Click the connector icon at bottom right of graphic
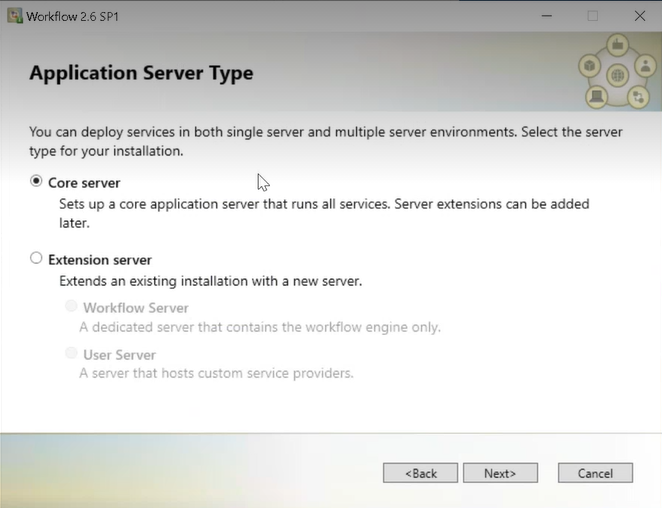Viewport: 662px width, 508px height. [638, 97]
